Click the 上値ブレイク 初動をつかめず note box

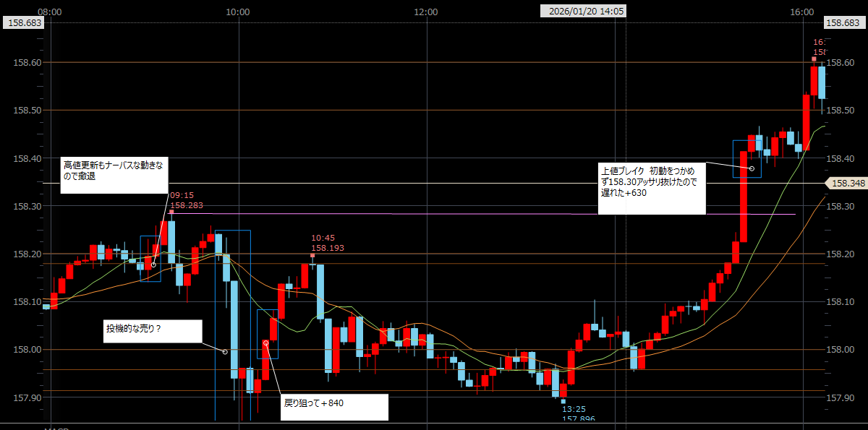pyautogui.click(x=652, y=188)
